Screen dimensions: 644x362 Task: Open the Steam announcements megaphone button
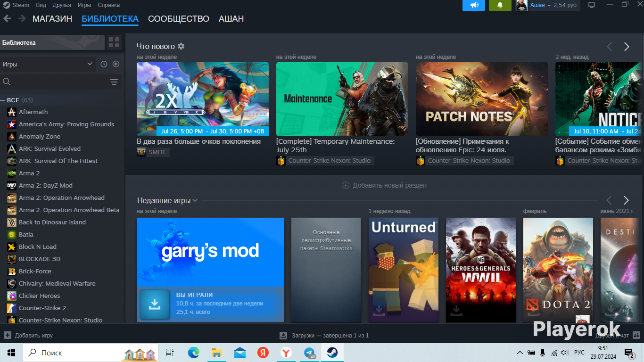pyautogui.click(x=474, y=5)
